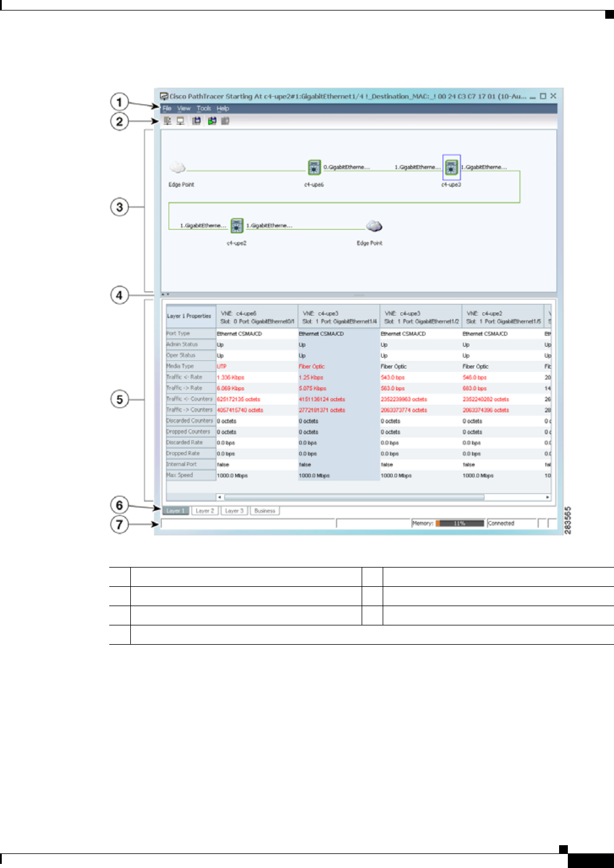
Task: Click the 1.GigabitEtherne... label left of c4-upe3
Action: point(418,167)
